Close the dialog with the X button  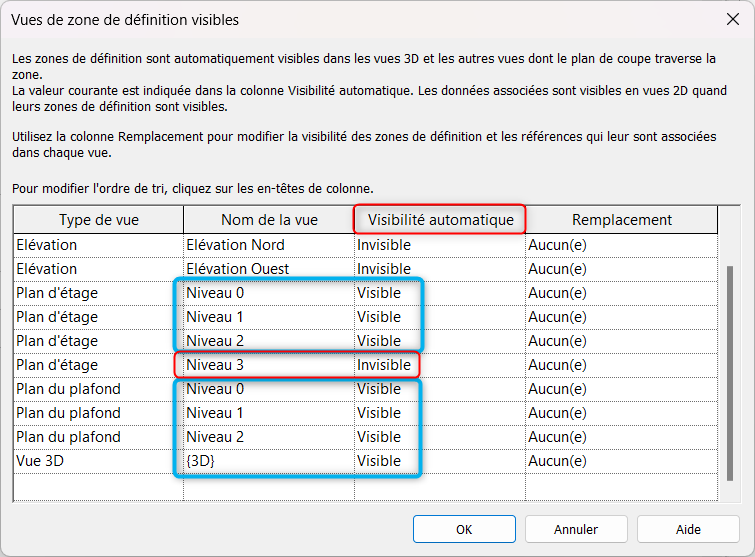732,19
